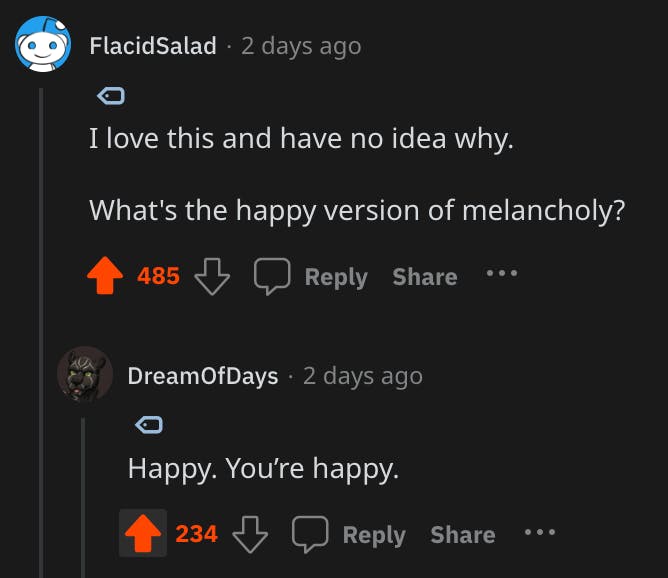Toggle the upvote on DreamOfDays' reply

[x=143, y=535]
